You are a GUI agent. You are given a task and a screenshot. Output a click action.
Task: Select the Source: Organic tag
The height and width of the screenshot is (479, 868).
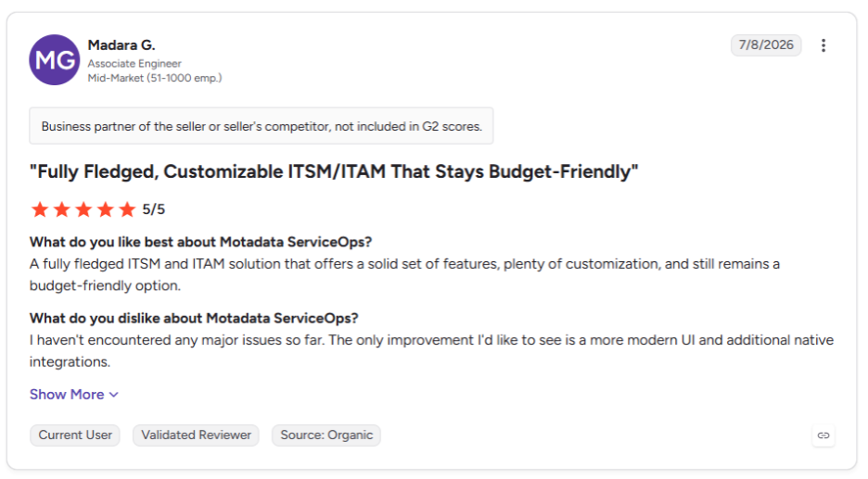326,435
